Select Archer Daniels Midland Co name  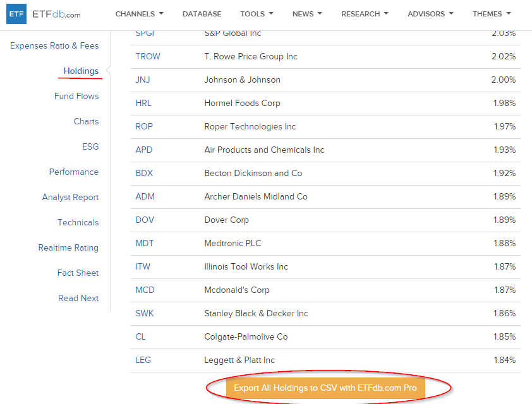coord(256,196)
